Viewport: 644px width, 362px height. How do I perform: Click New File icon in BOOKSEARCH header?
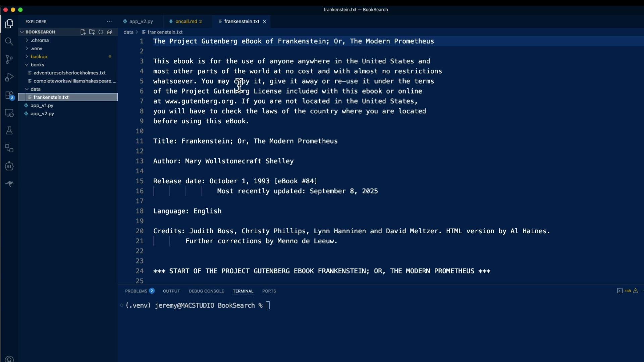point(83,32)
